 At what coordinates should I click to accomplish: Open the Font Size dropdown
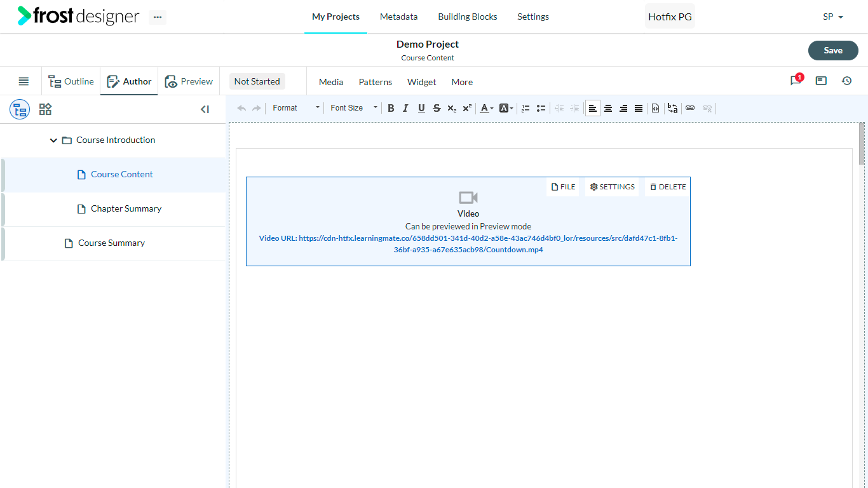click(x=354, y=108)
